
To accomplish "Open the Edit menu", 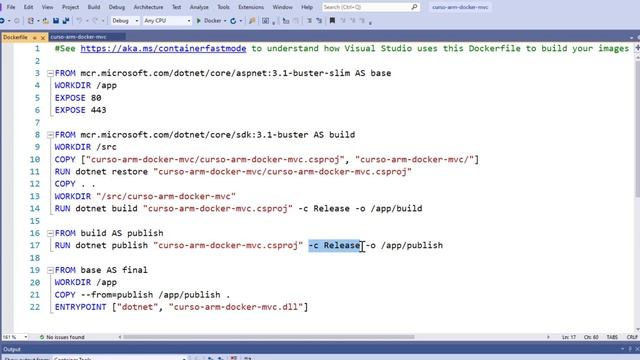I will coord(28,7).
